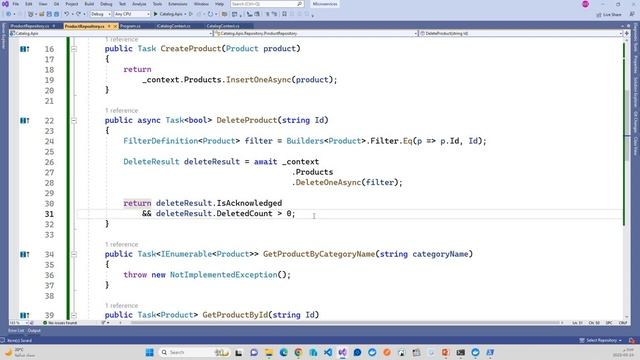Open the Windows Start menu
Screen dimensions: 640x360
tap(149, 352)
